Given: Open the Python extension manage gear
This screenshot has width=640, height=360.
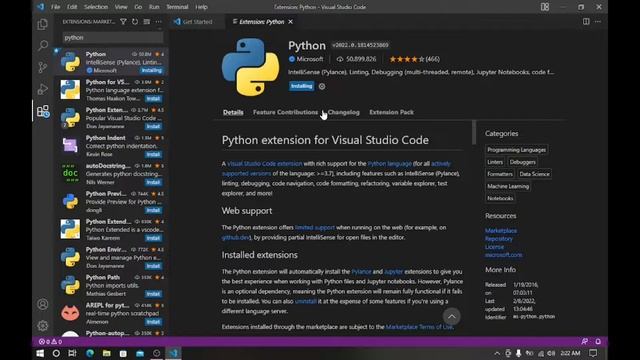Looking at the screenshot, I should 322,86.
